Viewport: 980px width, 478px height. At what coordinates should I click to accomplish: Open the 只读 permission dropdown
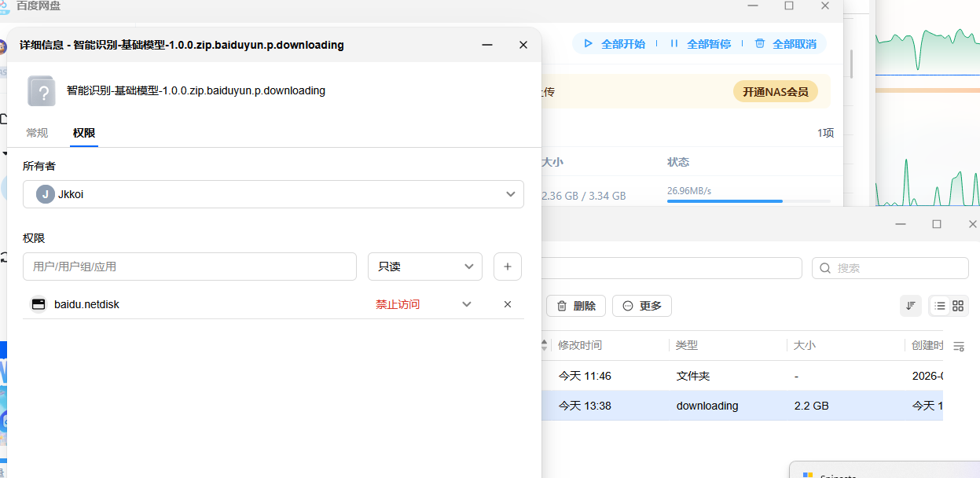(x=425, y=267)
